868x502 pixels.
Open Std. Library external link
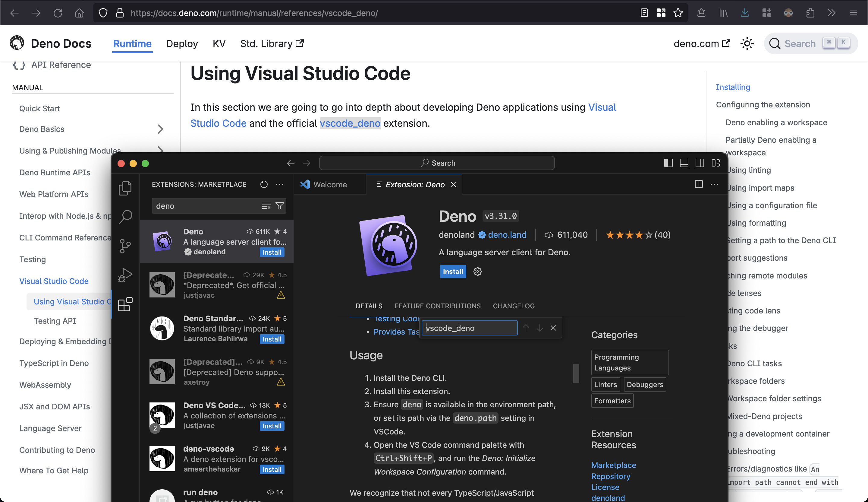(x=272, y=43)
